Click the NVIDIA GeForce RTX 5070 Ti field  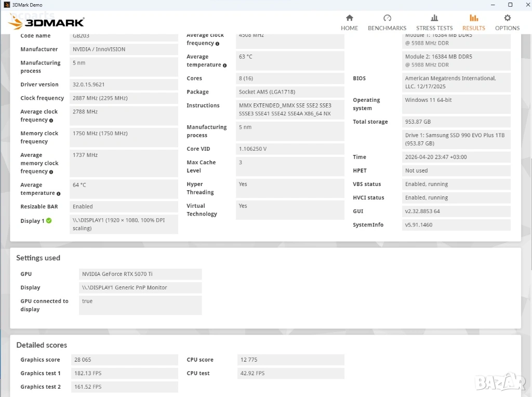tap(140, 274)
